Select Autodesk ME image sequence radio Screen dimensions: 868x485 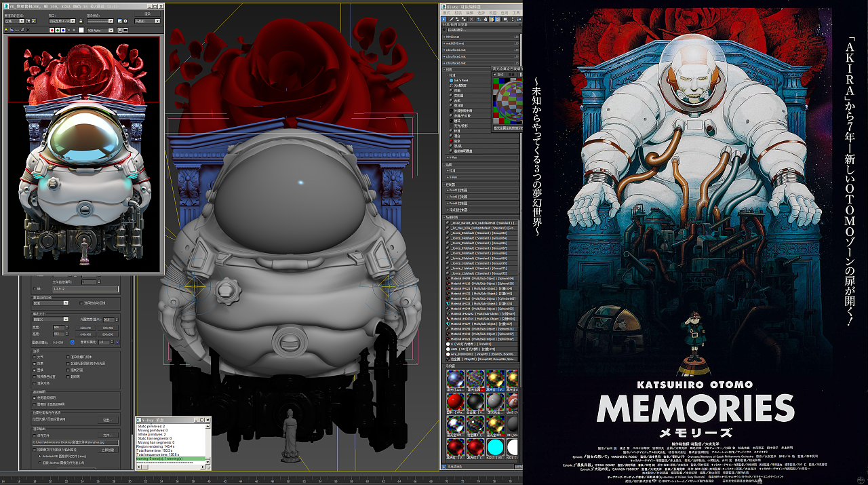pyautogui.click(x=40, y=456)
